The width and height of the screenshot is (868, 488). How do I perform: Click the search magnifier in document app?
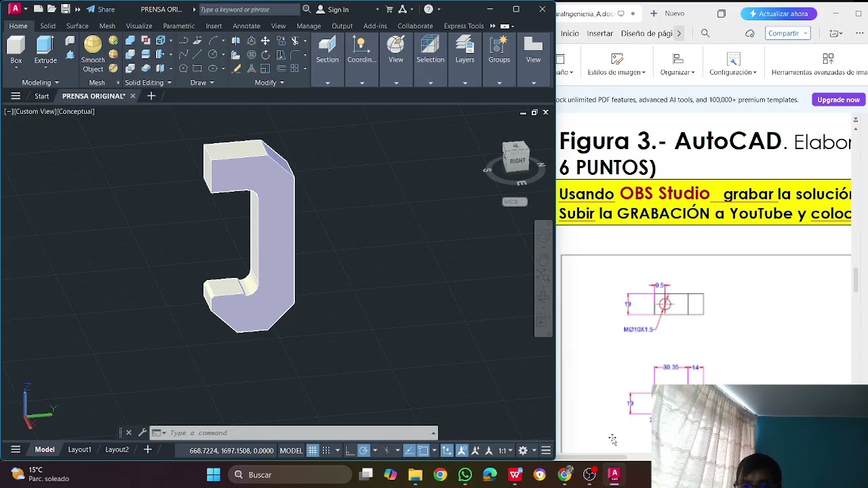705,33
